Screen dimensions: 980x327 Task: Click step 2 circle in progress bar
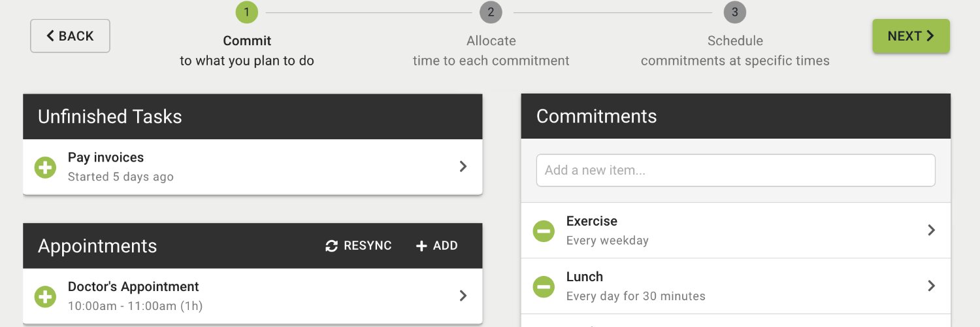pos(491,12)
